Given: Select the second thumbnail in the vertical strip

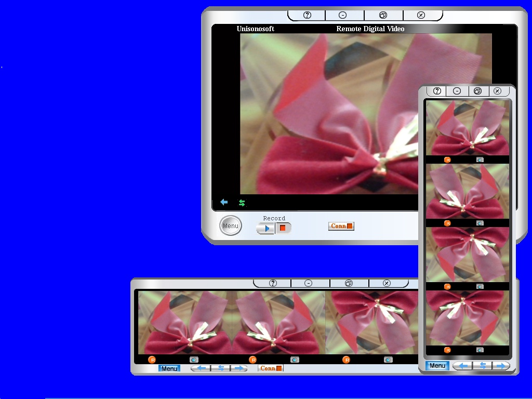Looking at the screenshot, I should coord(467,191).
